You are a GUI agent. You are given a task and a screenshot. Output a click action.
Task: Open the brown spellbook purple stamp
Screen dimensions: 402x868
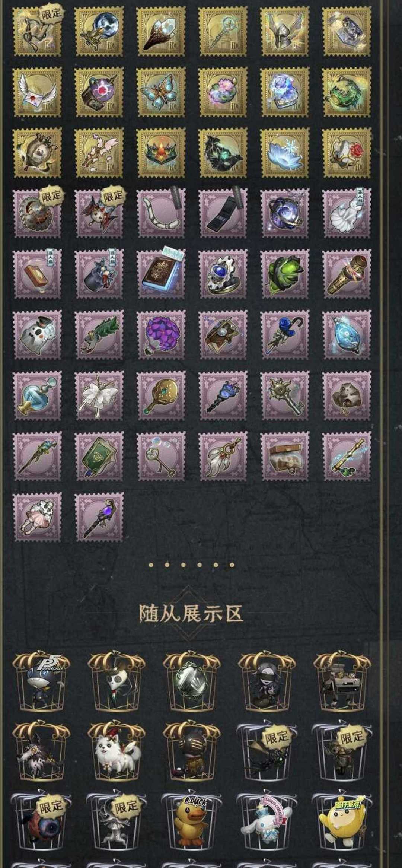click(x=161, y=274)
